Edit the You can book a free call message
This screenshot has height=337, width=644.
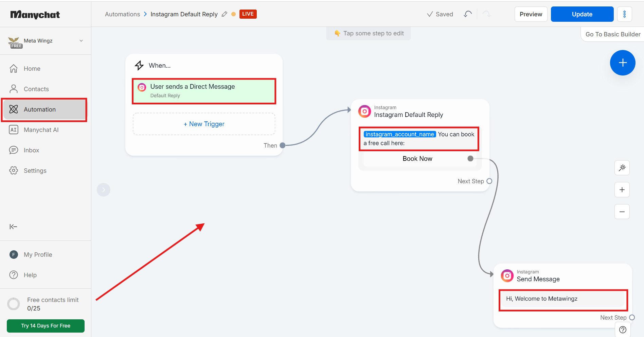[419, 139]
